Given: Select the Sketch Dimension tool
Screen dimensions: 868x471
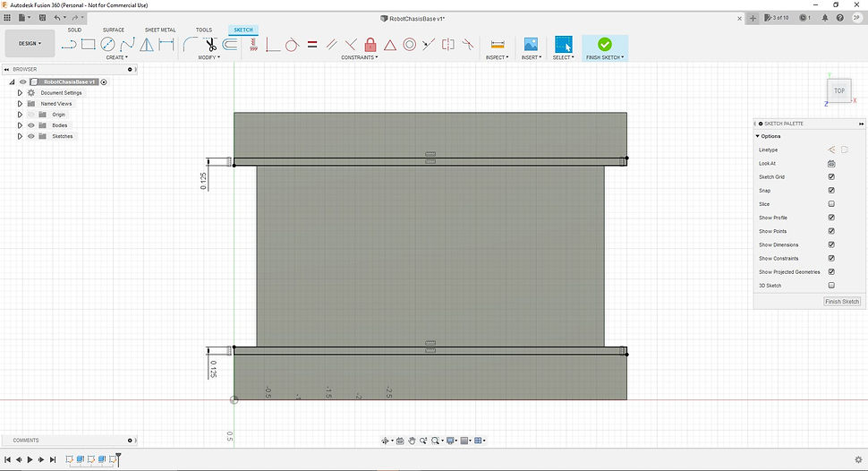Looking at the screenshot, I should click(x=166, y=45).
